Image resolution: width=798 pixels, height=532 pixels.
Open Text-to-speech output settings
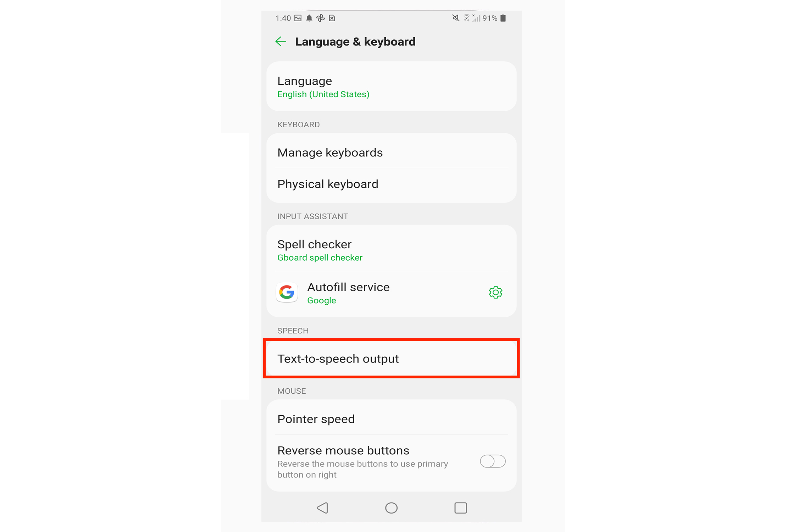click(393, 359)
